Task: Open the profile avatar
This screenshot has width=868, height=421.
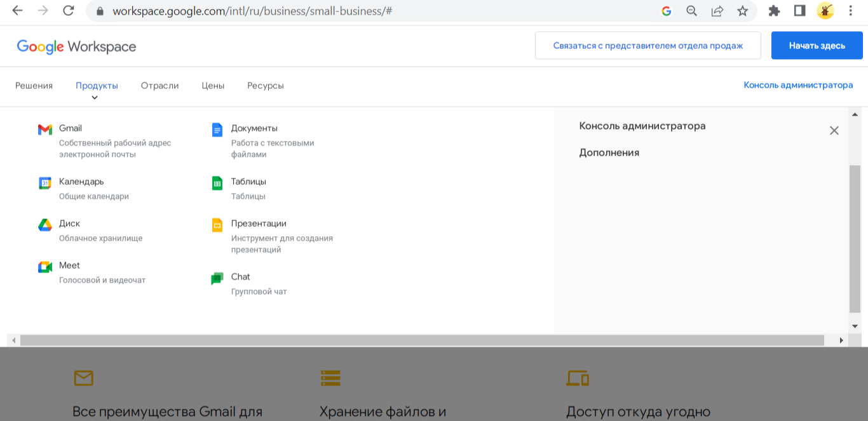Action: pyautogui.click(x=825, y=11)
